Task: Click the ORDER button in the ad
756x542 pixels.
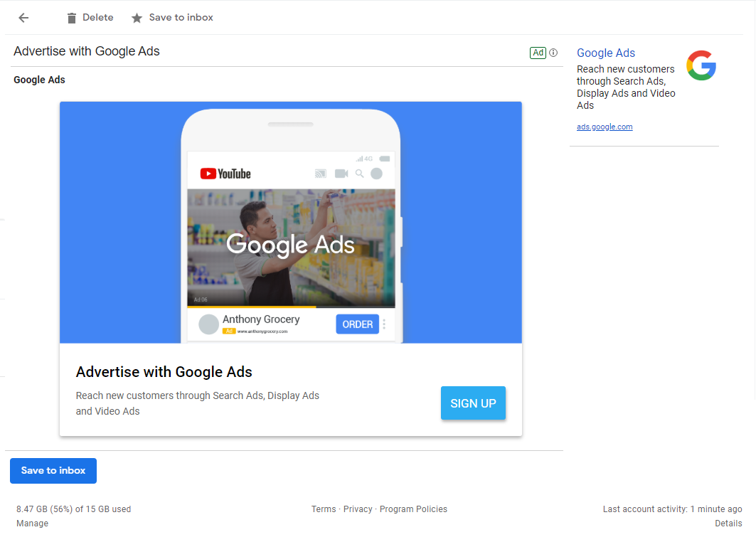Action: [x=357, y=324]
